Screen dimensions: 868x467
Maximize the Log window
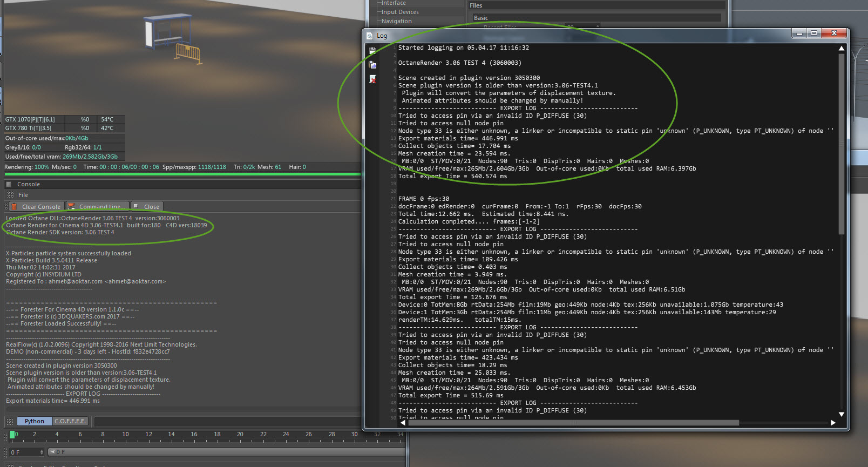(x=814, y=33)
